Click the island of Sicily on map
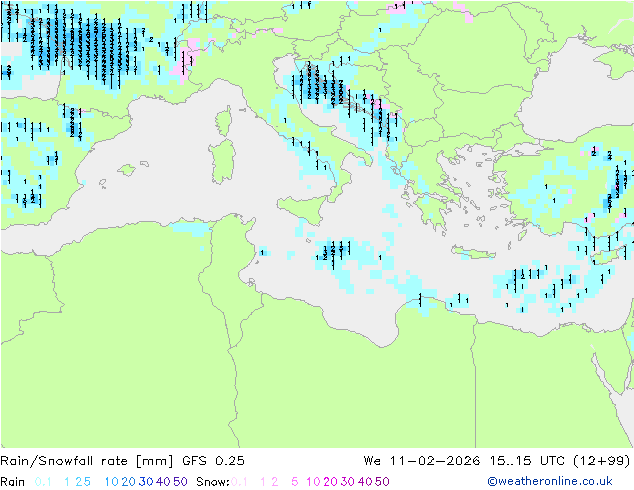 point(302,209)
